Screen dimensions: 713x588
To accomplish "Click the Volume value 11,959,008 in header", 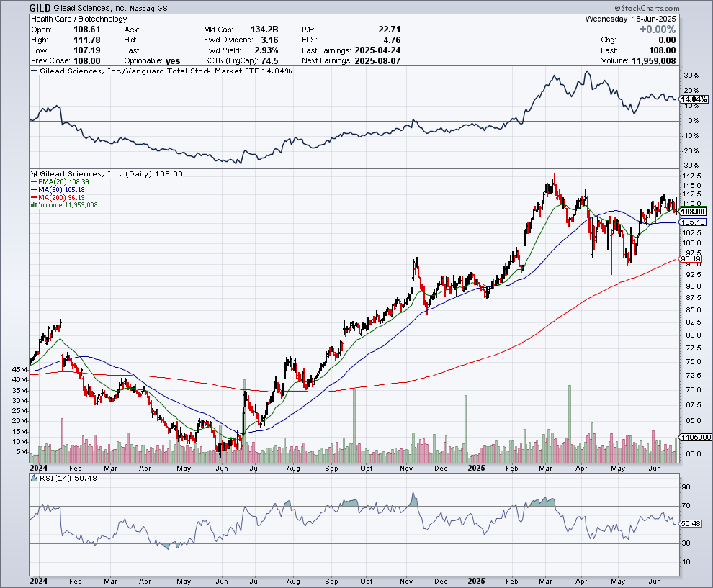I will coord(653,61).
